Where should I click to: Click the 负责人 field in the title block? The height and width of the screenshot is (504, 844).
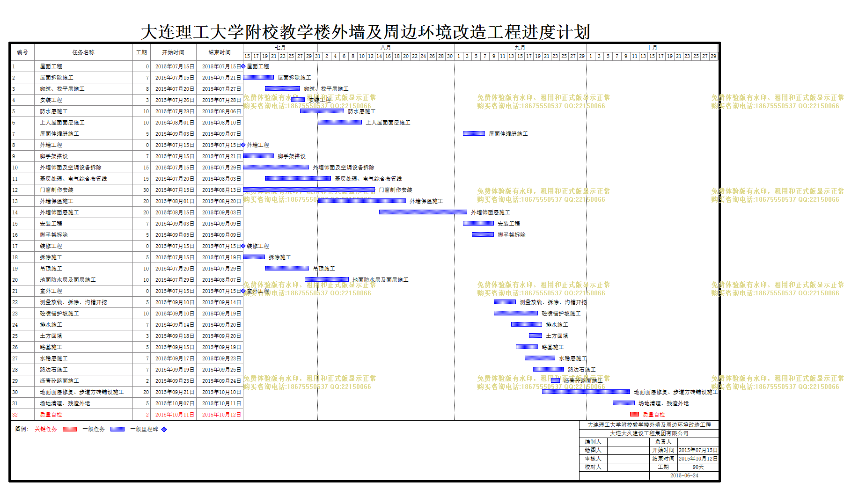[x=698, y=442]
